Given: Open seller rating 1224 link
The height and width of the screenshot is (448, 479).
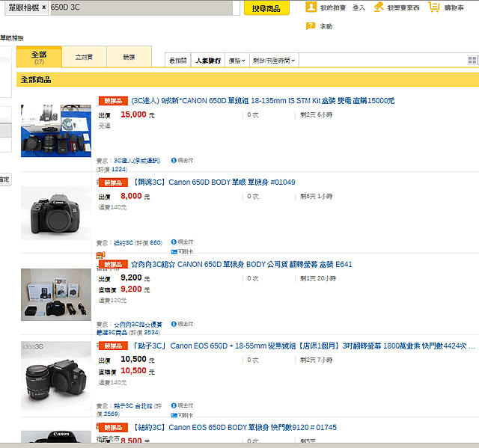Looking at the screenshot, I should point(119,169).
